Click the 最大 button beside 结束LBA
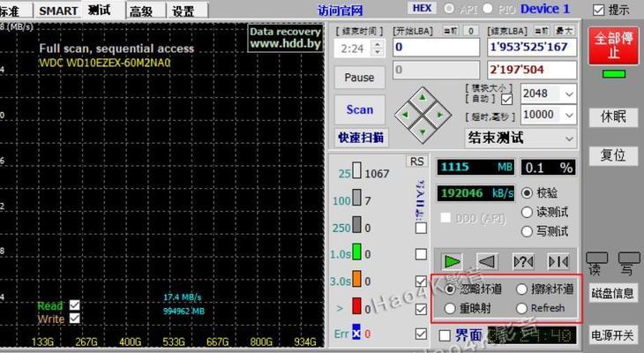This screenshot has width=644, height=353. (x=564, y=31)
